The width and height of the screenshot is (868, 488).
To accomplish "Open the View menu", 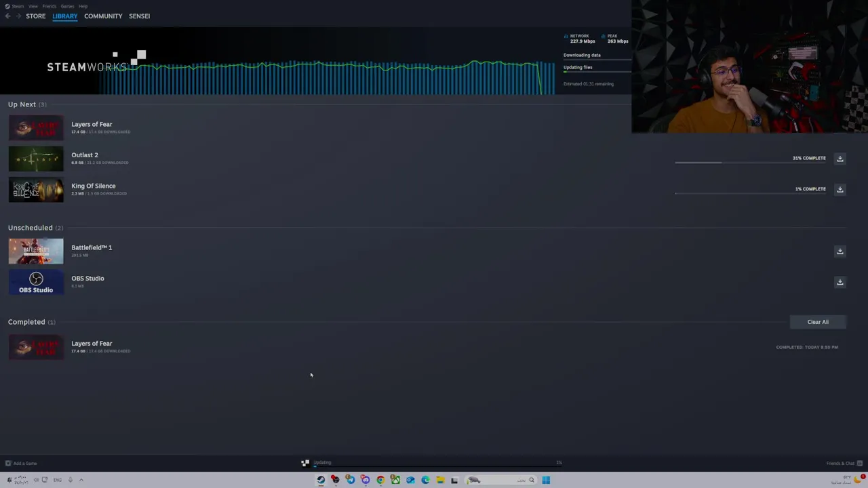I will [x=33, y=6].
